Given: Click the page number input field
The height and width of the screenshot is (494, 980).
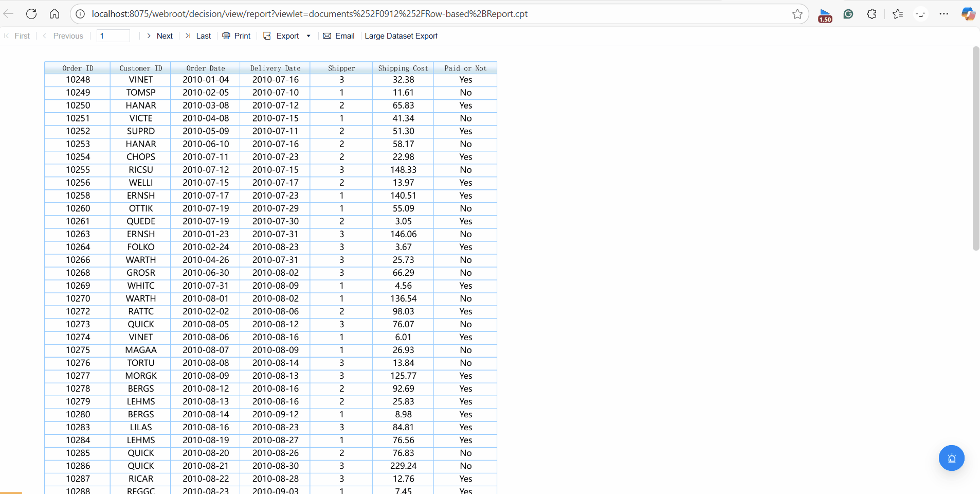Looking at the screenshot, I should [x=113, y=36].
